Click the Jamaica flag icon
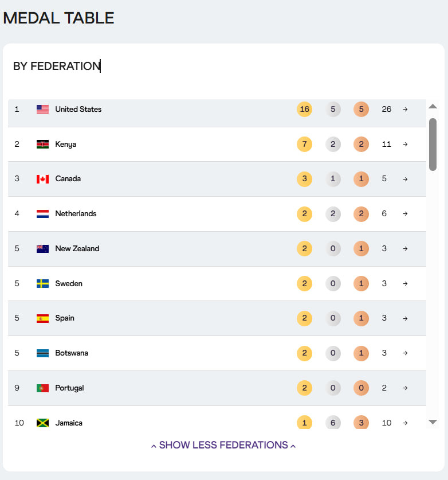448x480 pixels. pyautogui.click(x=42, y=423)
